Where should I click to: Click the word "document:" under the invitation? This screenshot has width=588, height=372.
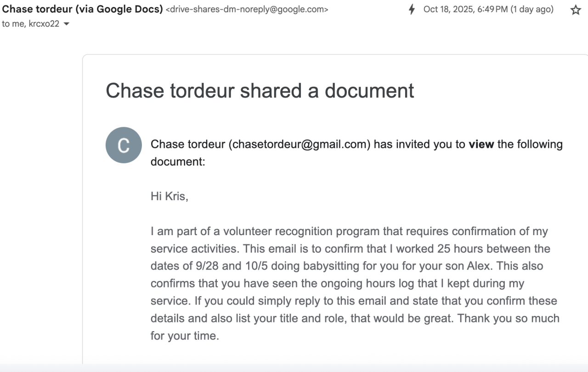(178, 162)
